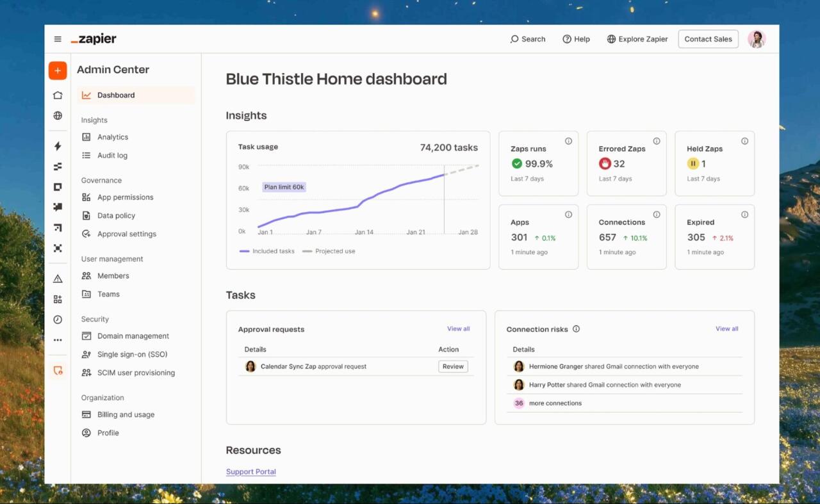Viewport: 820px width, 504px height.
Task: Select the Zaps lightning icon in the sidebar
Action: 57,146
